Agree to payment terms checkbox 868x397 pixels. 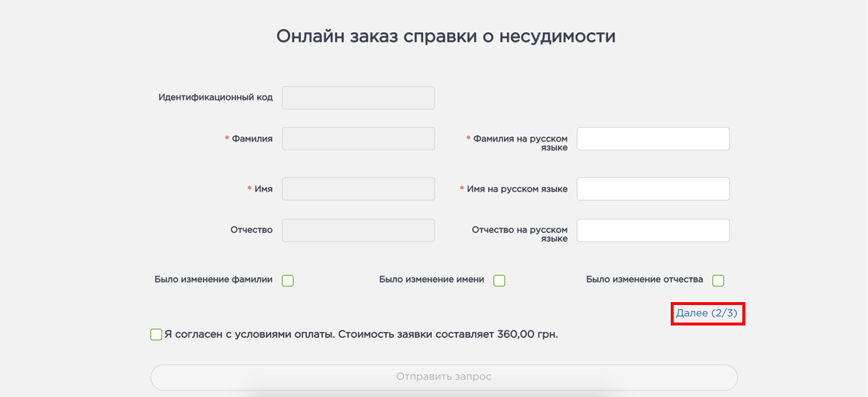point(156,335)
